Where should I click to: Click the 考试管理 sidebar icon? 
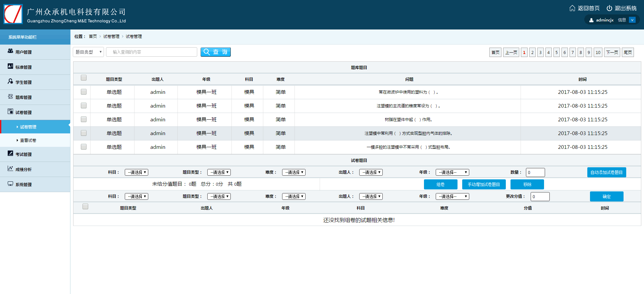pyautogui.click(x=10, y=154)
